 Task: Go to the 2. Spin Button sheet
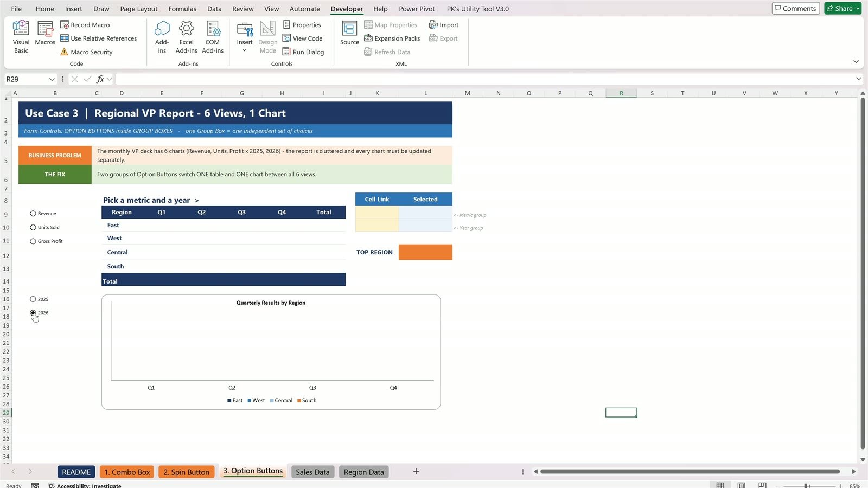(x=186, y=472)
